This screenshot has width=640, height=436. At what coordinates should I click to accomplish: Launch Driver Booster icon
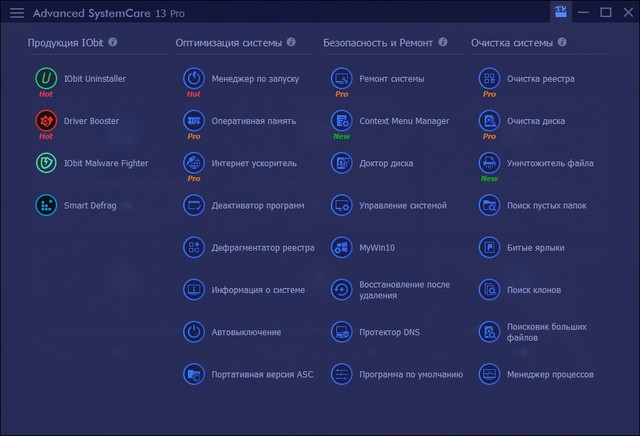pyautogui.click(x=46, y=121)
